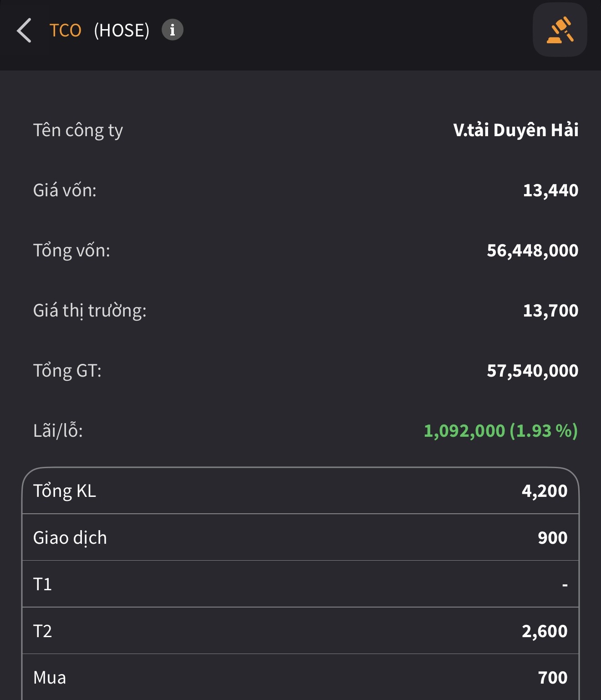Tap the green profit value 1,092,000

[x=464, y=431]
